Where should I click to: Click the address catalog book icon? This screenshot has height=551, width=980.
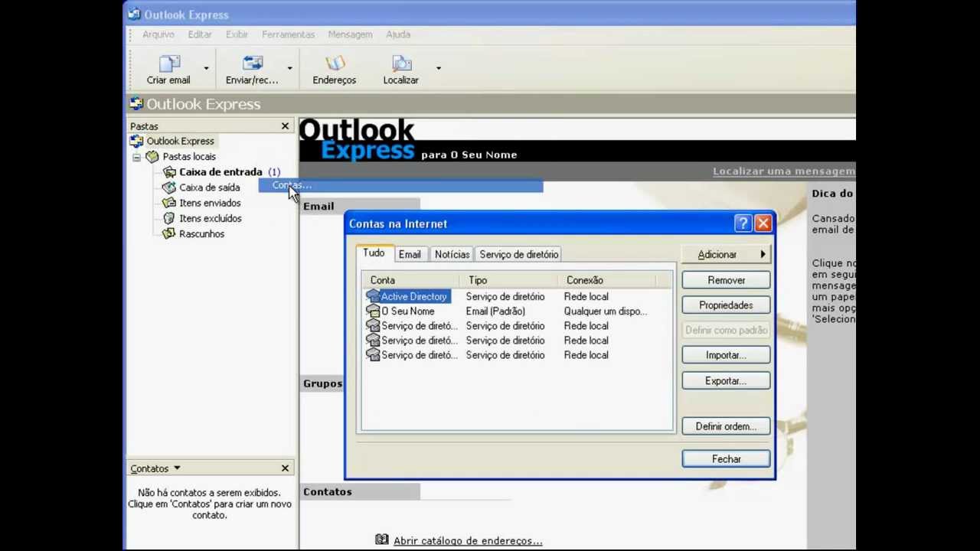tap(381, 540)
